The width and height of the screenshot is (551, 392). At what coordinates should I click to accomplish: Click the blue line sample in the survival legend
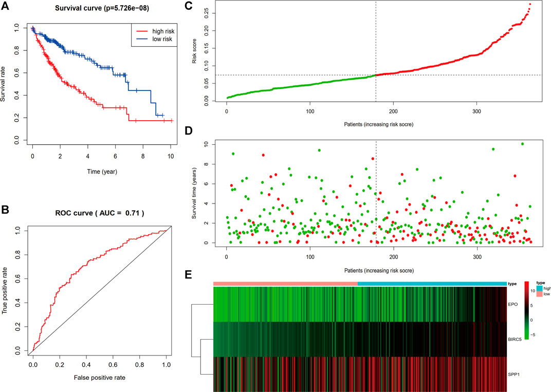[x=141, y=39]
